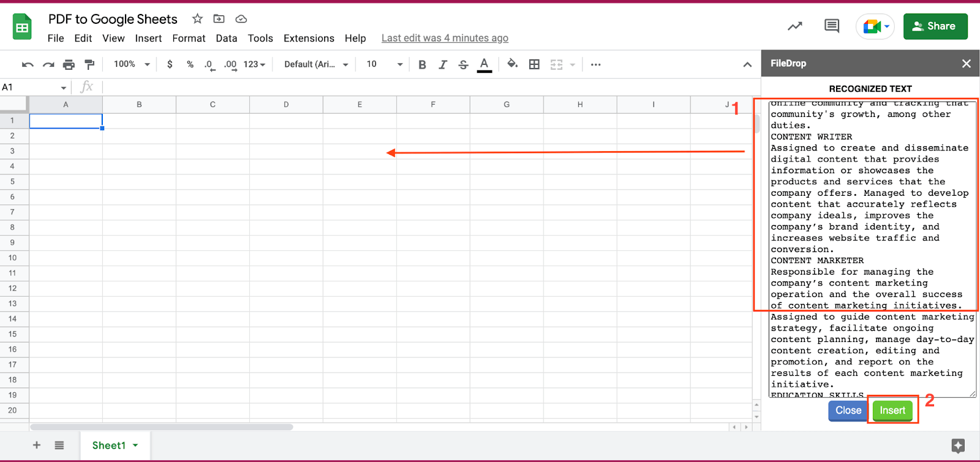Collapse the menus with chevron arrow
The width and height of the screenshot is (980, 462).
[747, 64]
